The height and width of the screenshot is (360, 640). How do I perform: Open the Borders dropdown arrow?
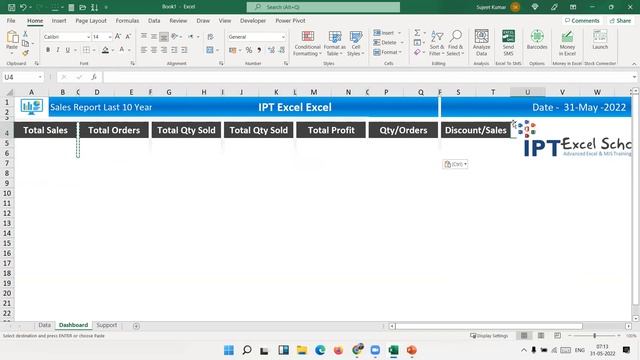coord(94,50)
